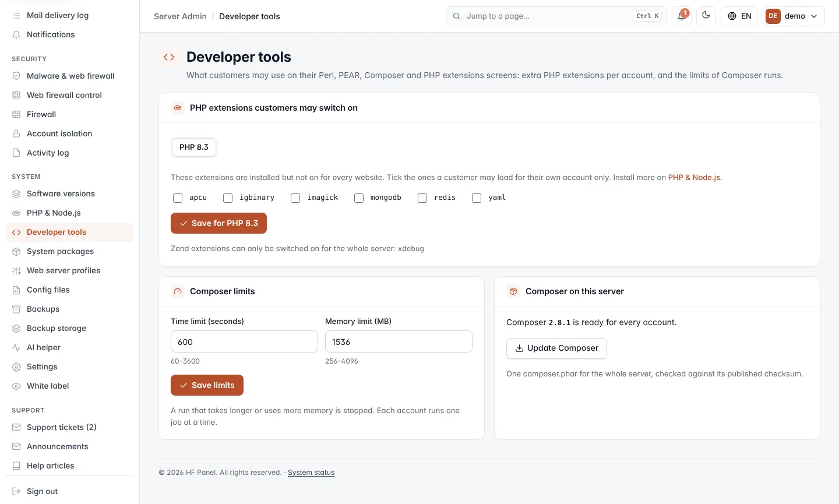This screenshot has width=839, height=504.
Task: Enable the imagick extension checkbox
Action: point(295,198)
